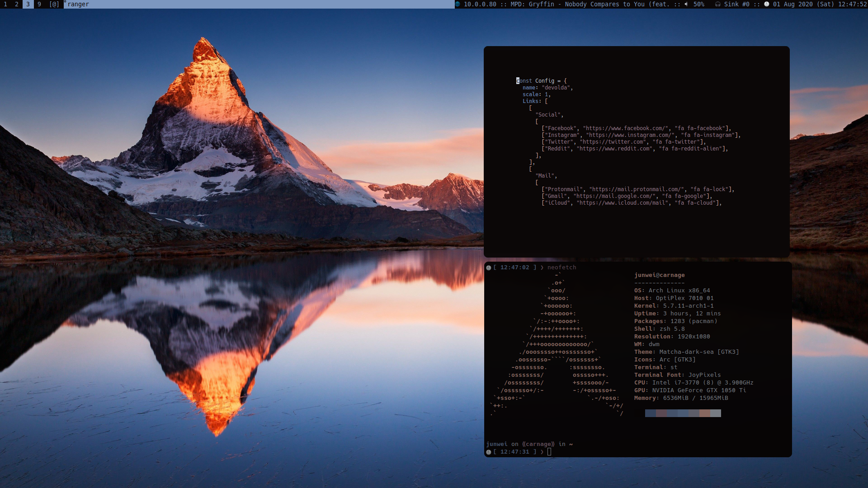The height and width of the screenshot is (488, 868).
Task: Click the Sink #0 status entry
Action: pos(736,4)
